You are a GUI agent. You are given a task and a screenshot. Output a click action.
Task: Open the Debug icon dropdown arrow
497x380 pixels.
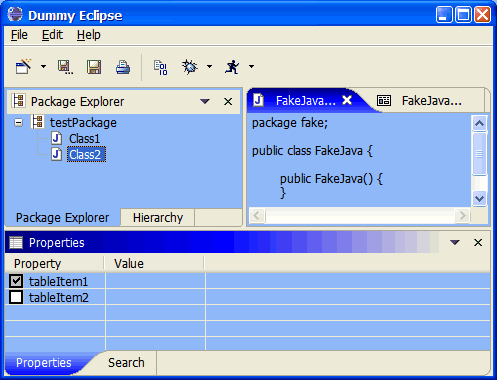(x=209, y=66)
